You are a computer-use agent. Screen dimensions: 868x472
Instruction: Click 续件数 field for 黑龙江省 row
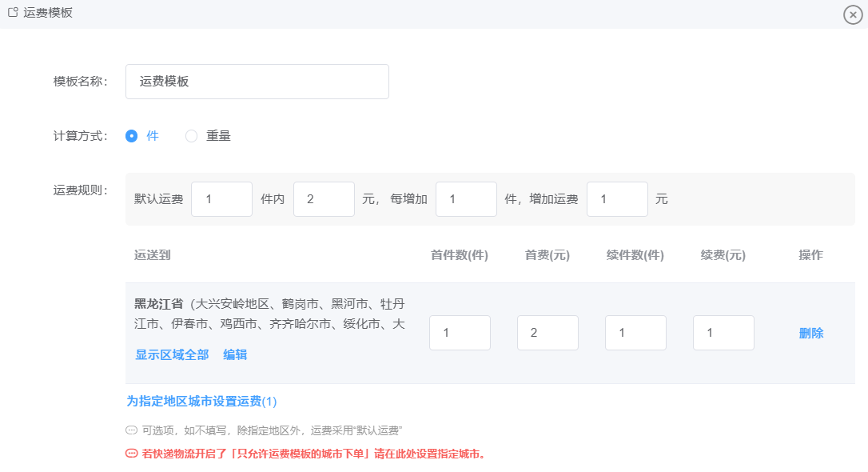[x=635, y=333]
